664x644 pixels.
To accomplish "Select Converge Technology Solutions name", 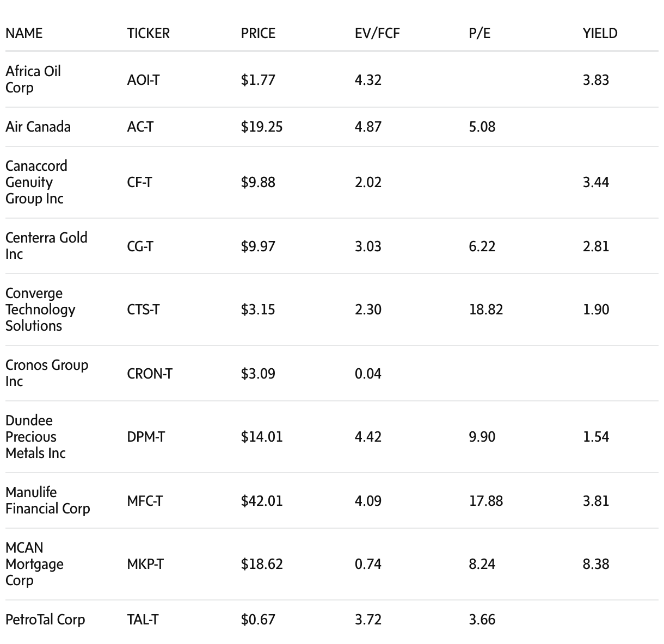I will click(x=40, y=309).
